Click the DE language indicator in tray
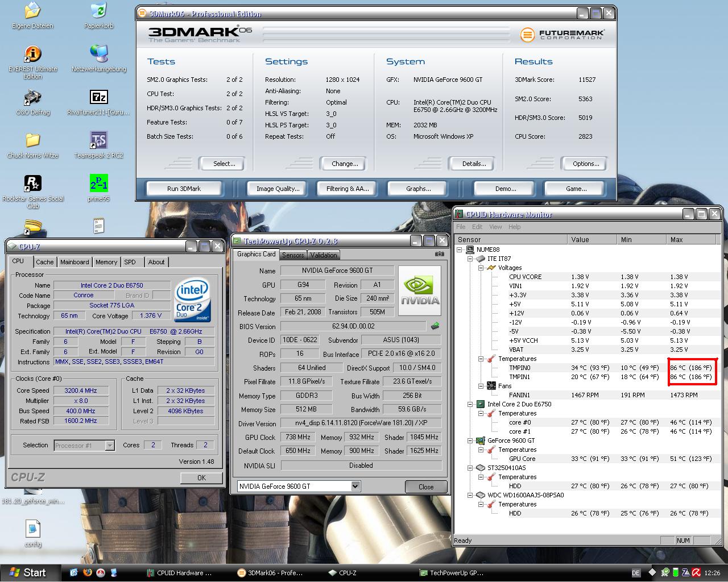728x582 pixels. 636,573
